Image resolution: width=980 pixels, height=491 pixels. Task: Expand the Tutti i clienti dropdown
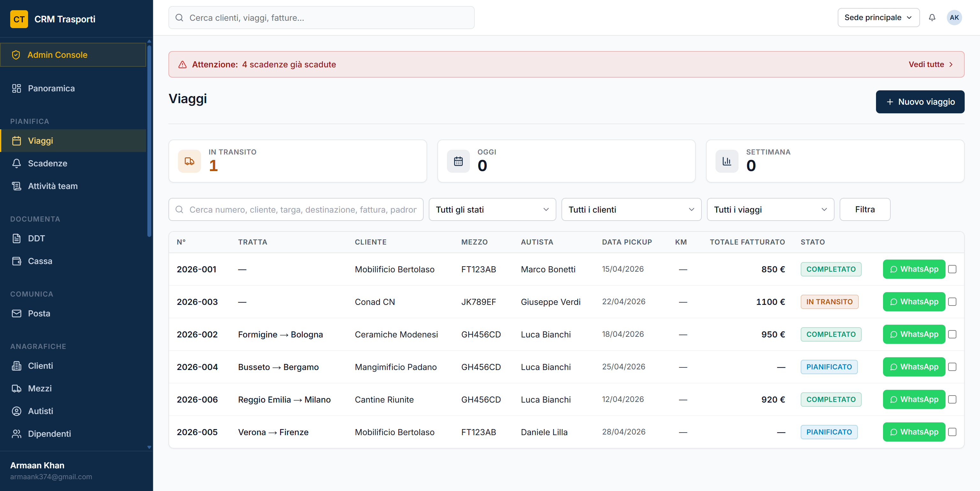631,209
